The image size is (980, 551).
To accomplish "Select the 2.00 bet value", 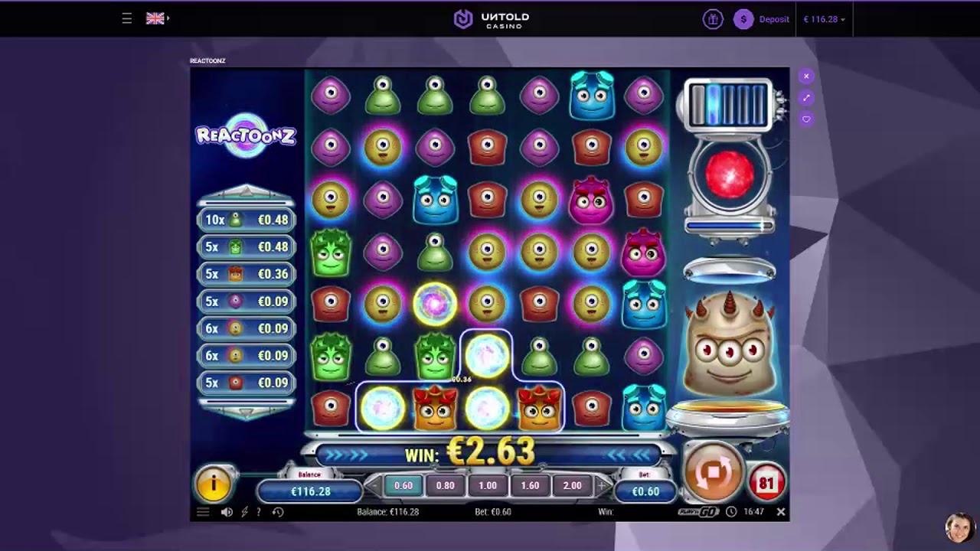I will tap(572, 486).
